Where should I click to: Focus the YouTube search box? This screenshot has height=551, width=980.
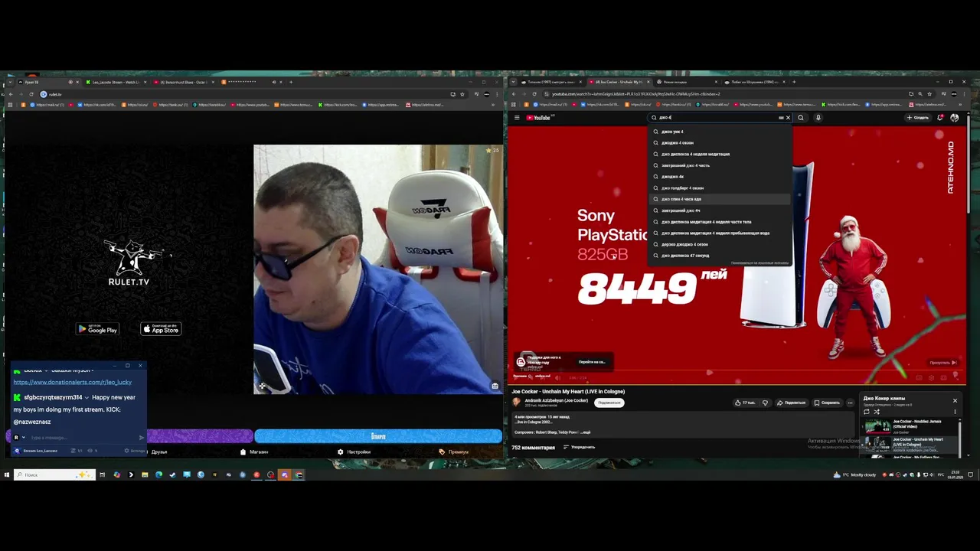(718, 118)
